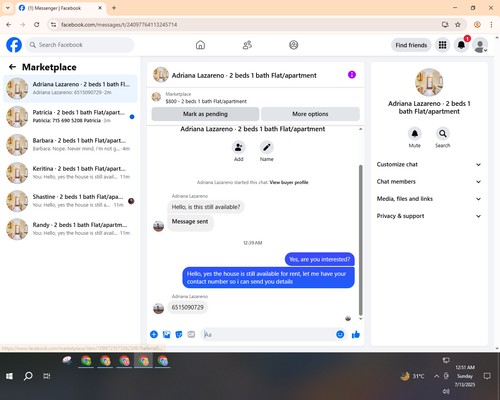Open the Friends icon in top navigation
The height and width of the screenshot is (400, 500).
click(247, 45)
